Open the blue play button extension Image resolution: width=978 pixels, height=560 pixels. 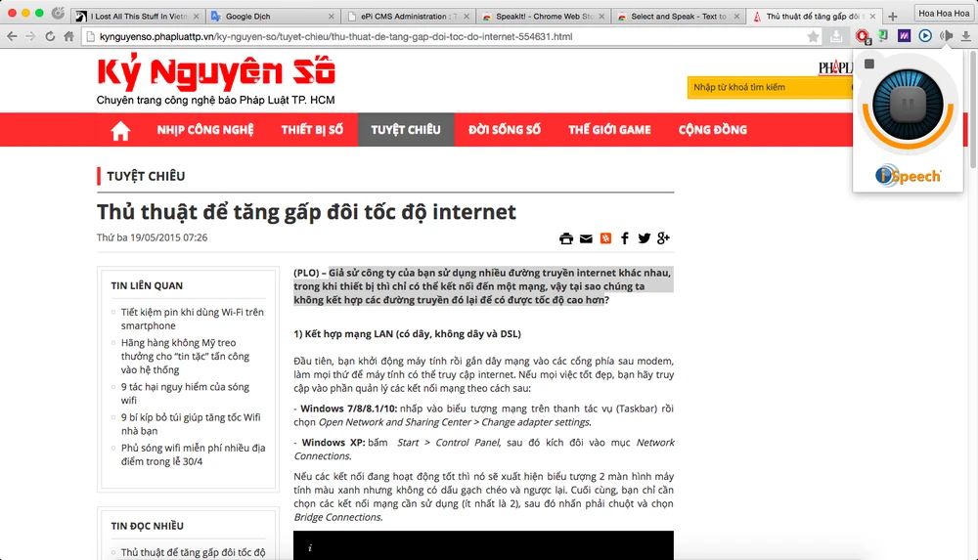pos(925,36)
